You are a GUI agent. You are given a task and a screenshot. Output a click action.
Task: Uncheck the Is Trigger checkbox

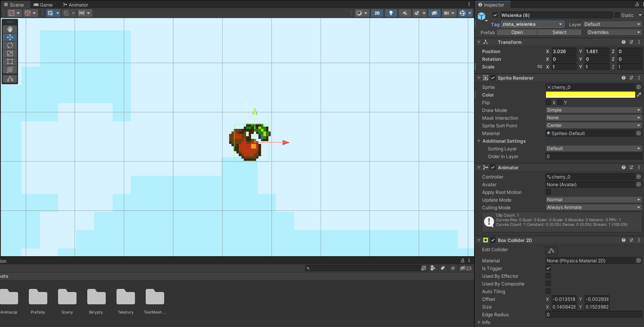548,269
